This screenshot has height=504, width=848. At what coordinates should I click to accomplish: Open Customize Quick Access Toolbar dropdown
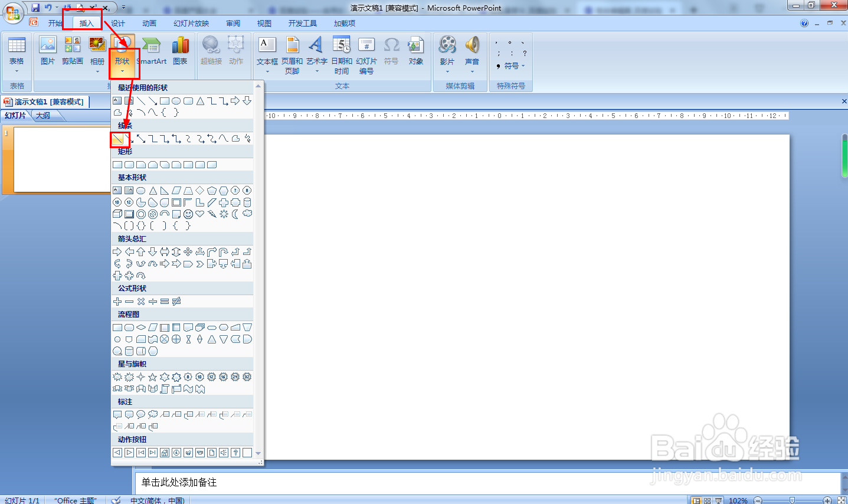click(124, 8)
